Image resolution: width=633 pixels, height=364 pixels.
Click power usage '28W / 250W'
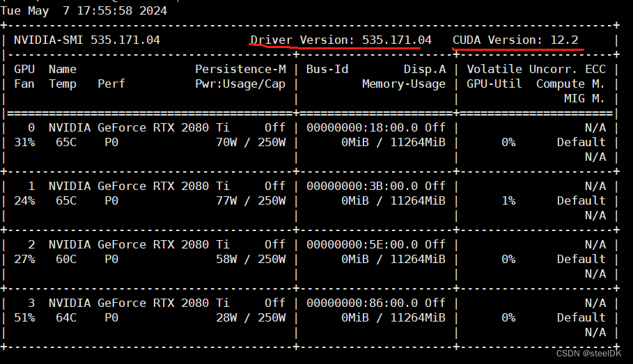[x=251, y=317]
